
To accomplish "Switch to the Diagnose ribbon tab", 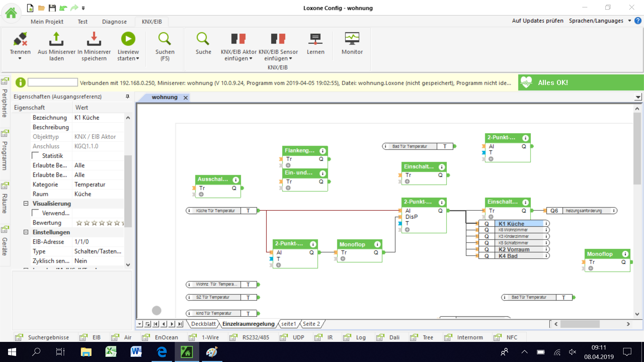I will point(114,22).
